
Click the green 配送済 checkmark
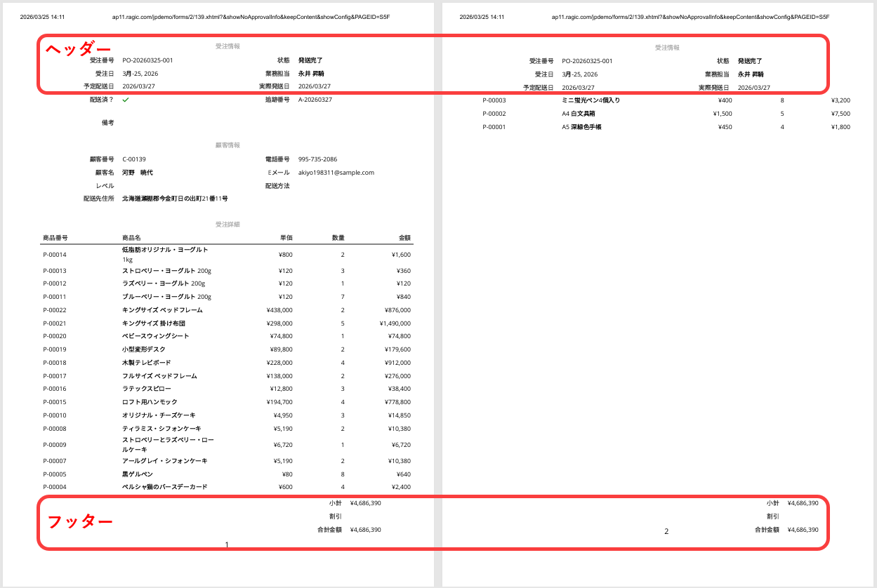[x=126, y=100]
